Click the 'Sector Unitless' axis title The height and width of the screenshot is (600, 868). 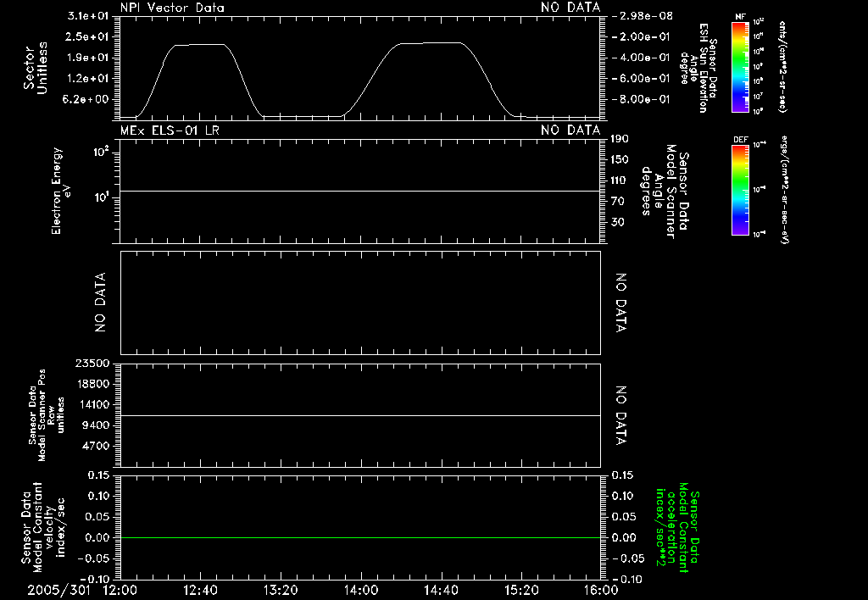pyautogui.click(x=36, y=68)
